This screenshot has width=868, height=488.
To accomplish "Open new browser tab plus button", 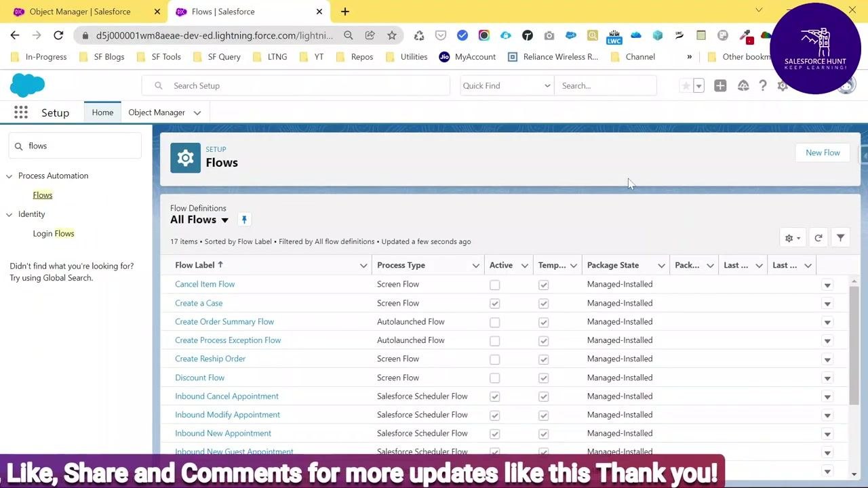I will click(344, 12).
